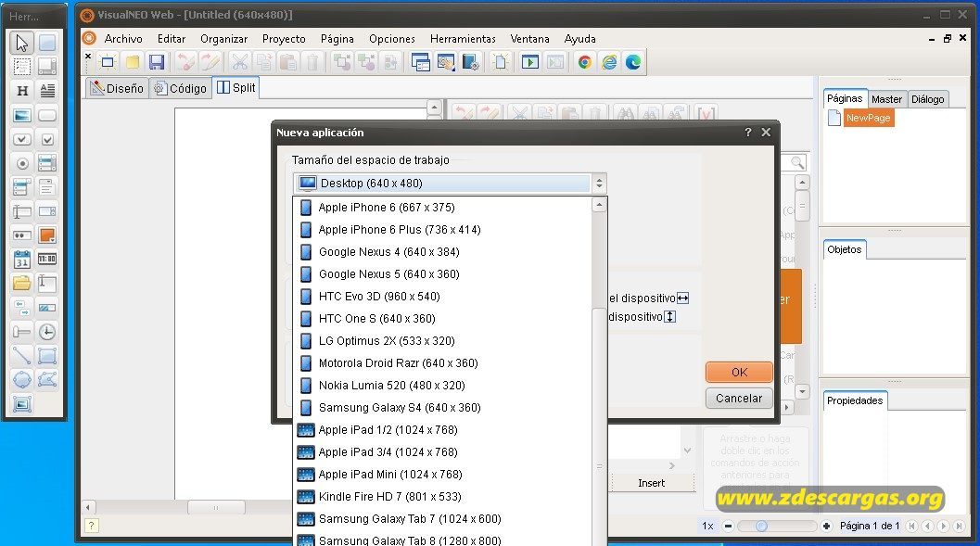Click the zoom slider handle
The width and height of the screenshot is (980, 546).
pos(761,526)
